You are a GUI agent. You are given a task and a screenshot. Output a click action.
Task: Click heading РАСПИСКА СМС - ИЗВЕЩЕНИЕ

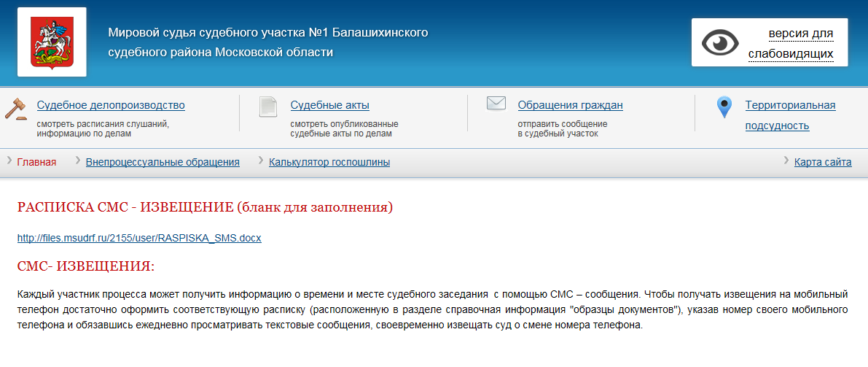tap(205, 207)
